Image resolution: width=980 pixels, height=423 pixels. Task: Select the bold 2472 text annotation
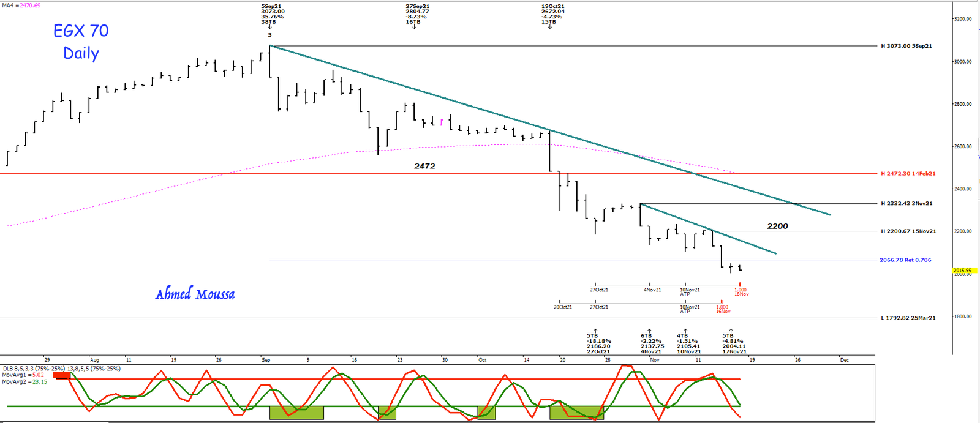424,166
